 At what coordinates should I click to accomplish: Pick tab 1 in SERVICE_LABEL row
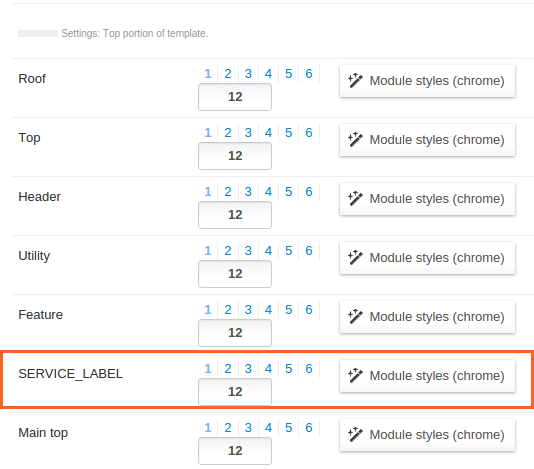tap(208, 368)
